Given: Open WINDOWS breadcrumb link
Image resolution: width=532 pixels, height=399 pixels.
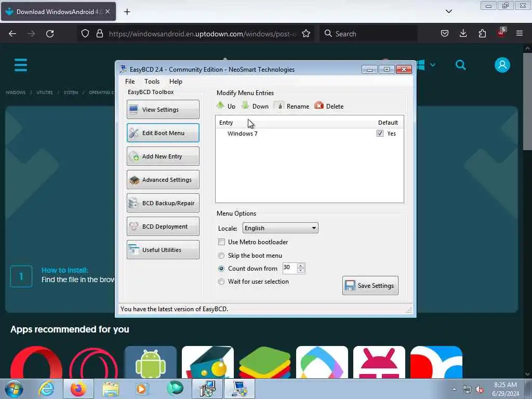Looking at the screenshot, I should coord(16,92).
